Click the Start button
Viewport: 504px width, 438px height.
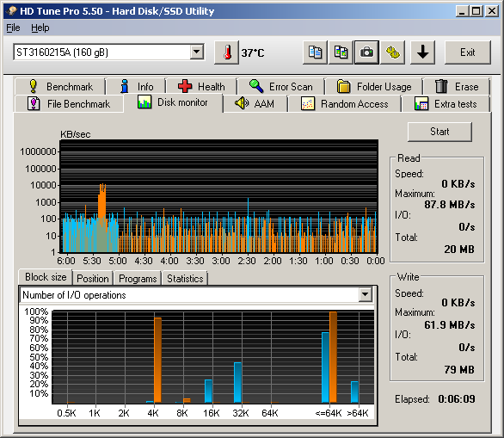(x=439, y=132)
